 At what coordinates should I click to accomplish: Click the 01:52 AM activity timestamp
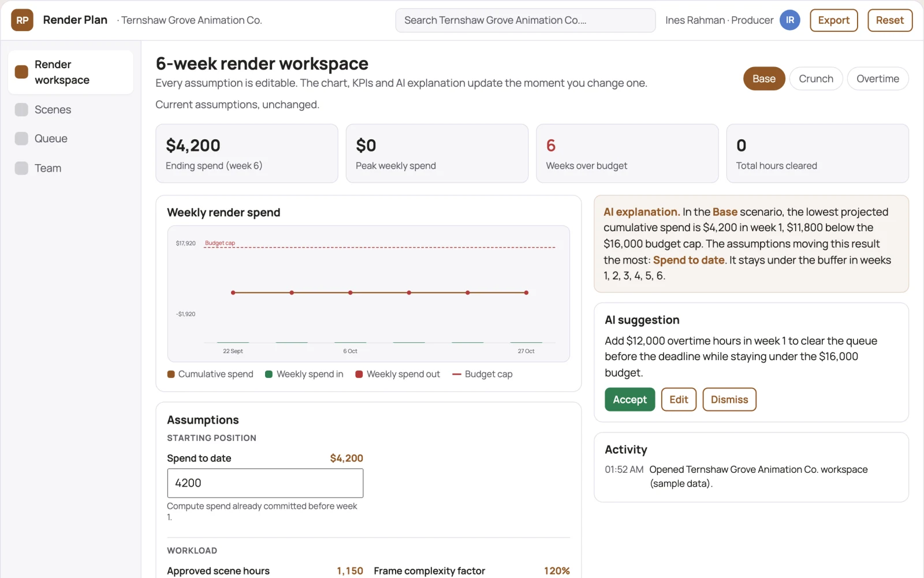(624, 469)
